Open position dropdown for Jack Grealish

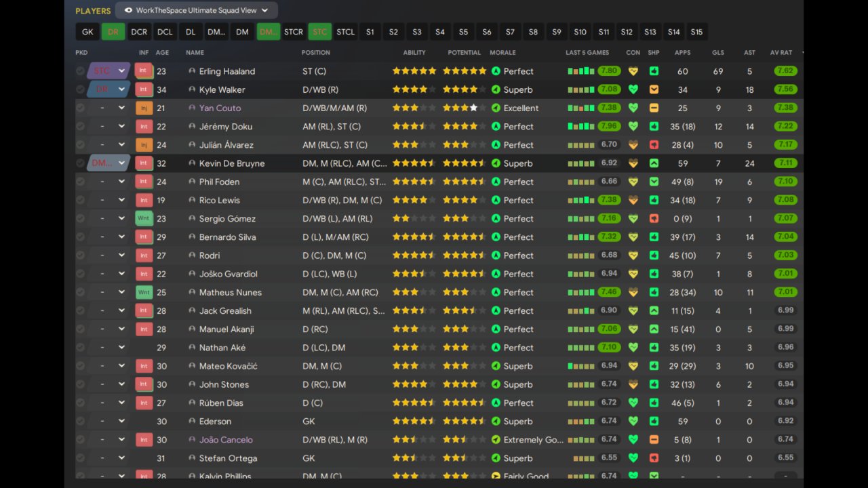[108, 310]
